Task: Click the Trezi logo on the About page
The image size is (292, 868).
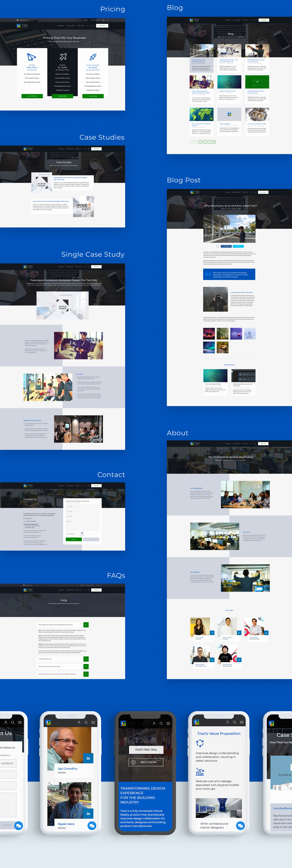Action: 195,443
